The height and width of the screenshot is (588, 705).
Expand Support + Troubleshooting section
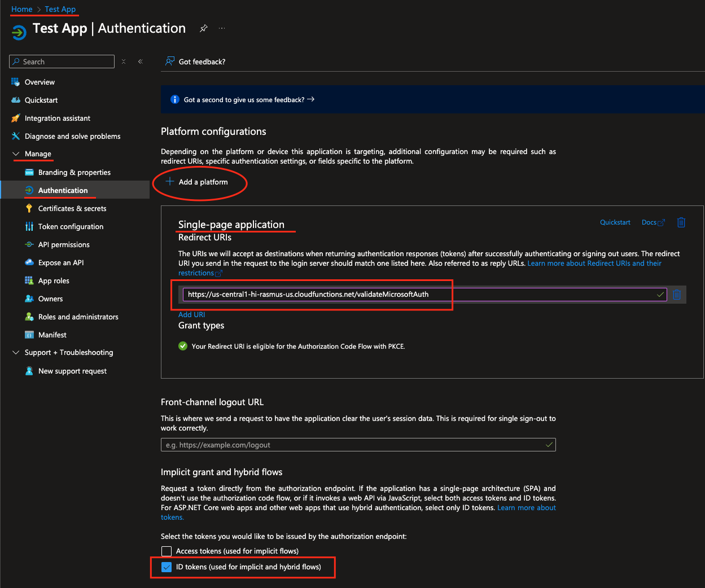click(15, 352)
